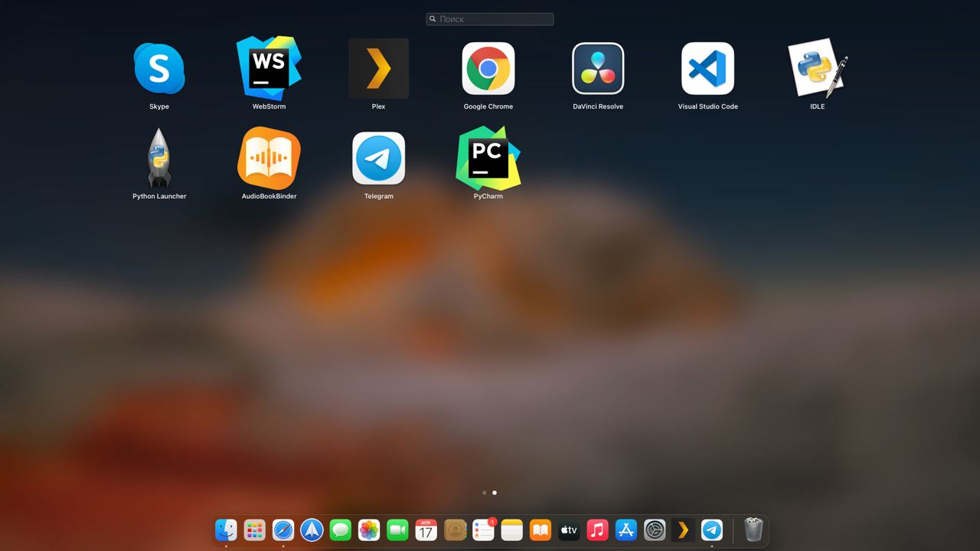Open Google Chrome from Launchpad

tap(488, 68)
